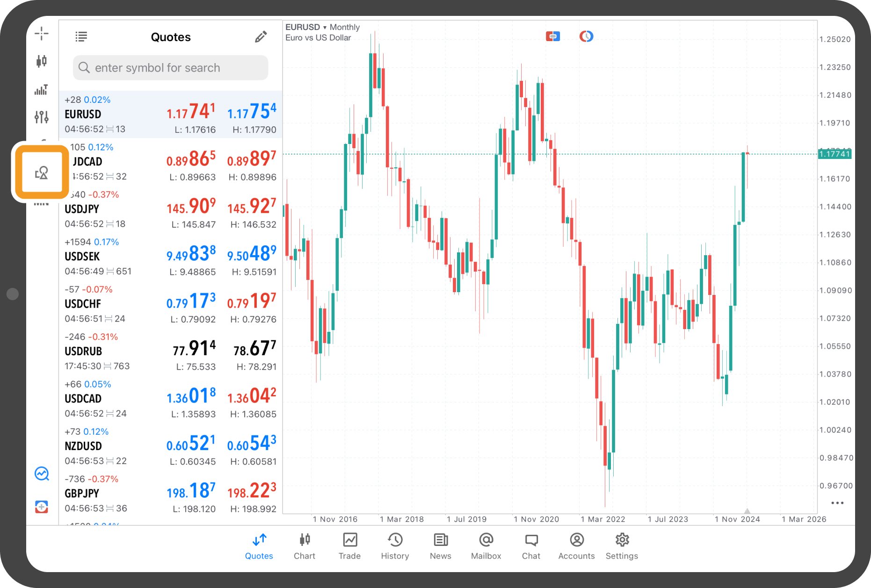Screen dimensions: 871x588
Task: Tap the 0.89865 bid price
Action: point(191,159)
